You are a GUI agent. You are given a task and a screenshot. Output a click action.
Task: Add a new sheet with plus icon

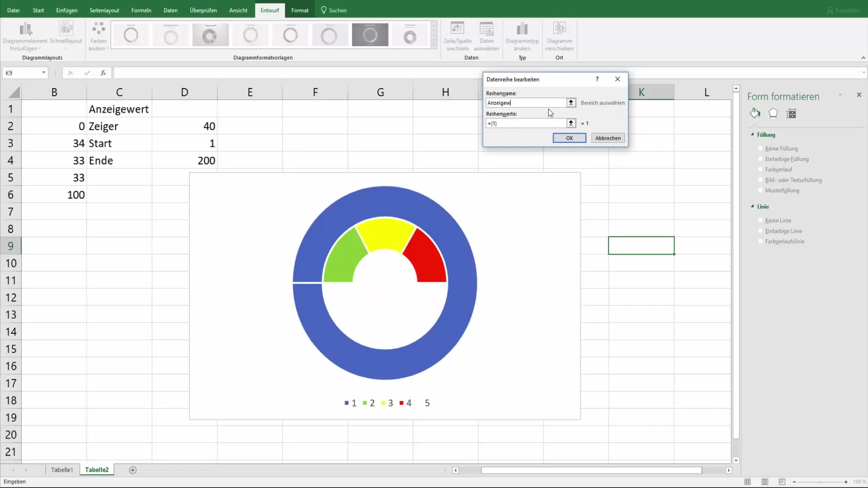click(133, 470)
